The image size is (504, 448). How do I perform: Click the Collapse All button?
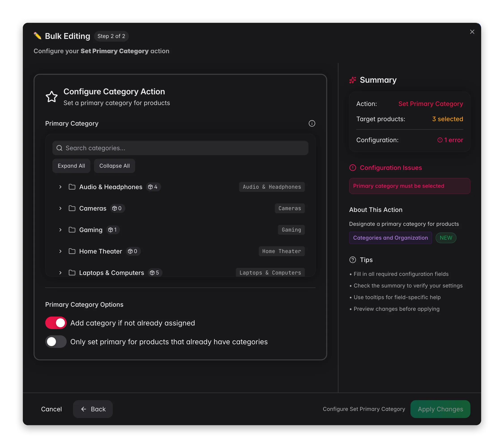coord(114,166)
